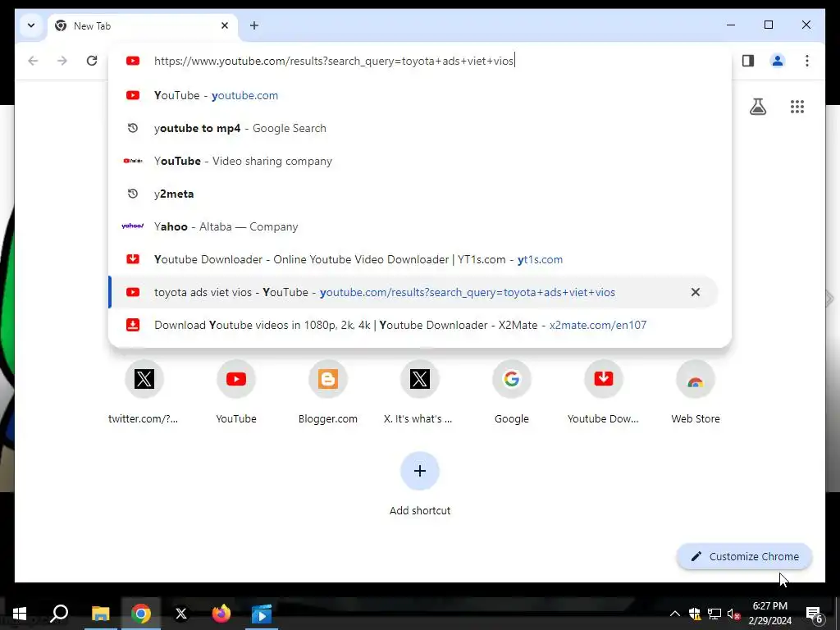Show hidden system tray icons

coord(675,614)
